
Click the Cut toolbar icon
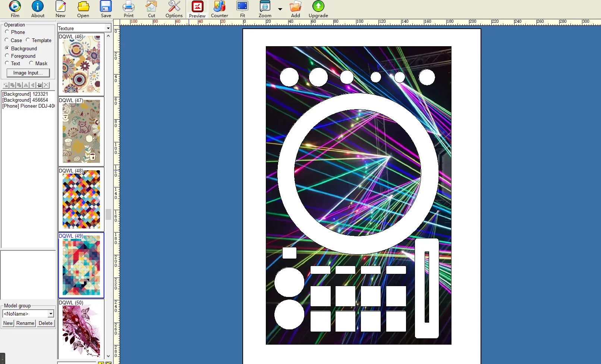151,9
